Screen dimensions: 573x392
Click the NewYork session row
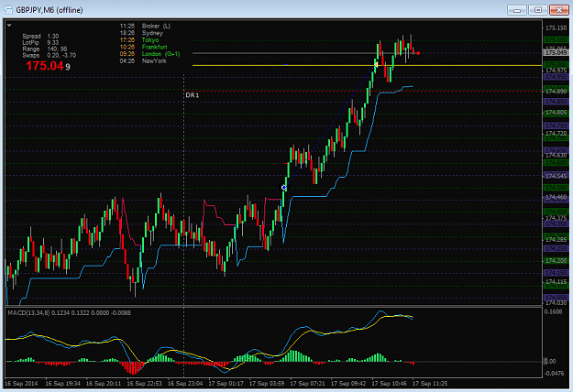pos(143,60)
